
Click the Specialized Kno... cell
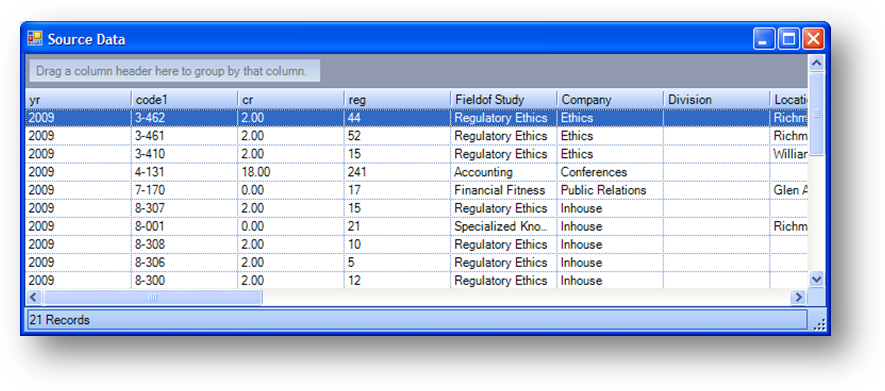pos(503,226)
